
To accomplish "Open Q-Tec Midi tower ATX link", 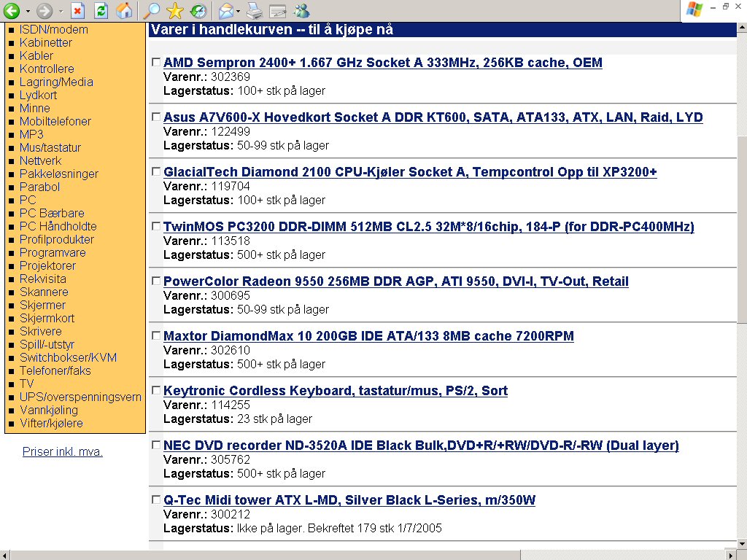I will tap(349, 500).
